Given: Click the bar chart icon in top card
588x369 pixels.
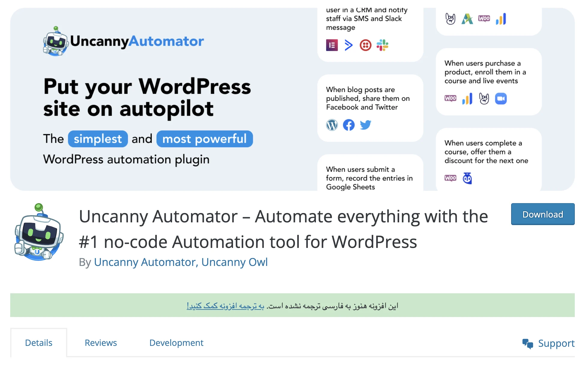Looking at the screenshot, I should 501,19.
